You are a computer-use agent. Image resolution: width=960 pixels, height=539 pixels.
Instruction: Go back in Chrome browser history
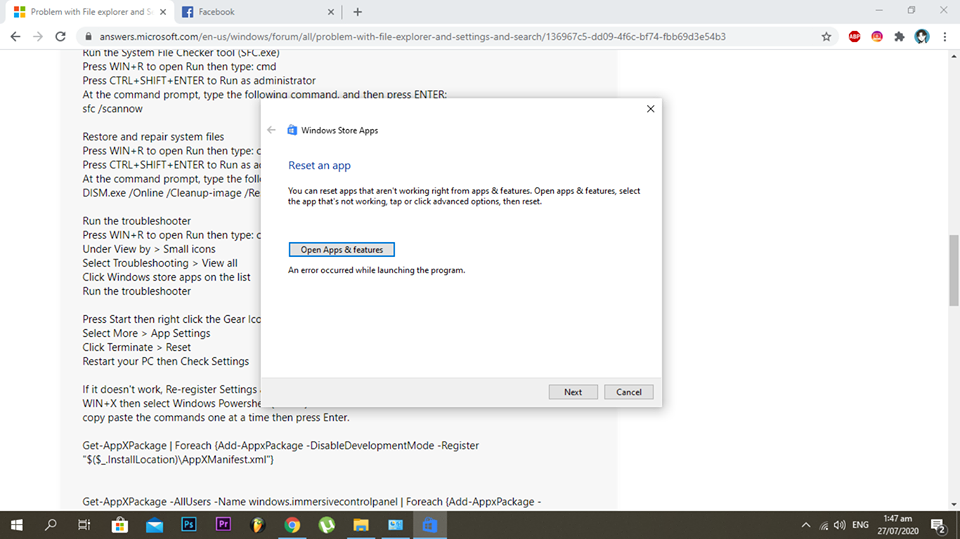pyautogui.click(x=15, y=37)
